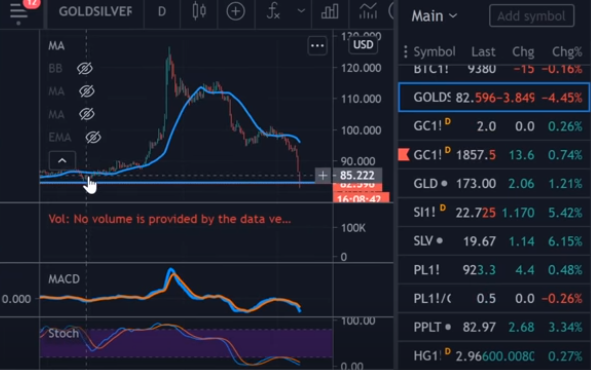
Task: Open the bar chart financials icon
Action: point(329,11)
